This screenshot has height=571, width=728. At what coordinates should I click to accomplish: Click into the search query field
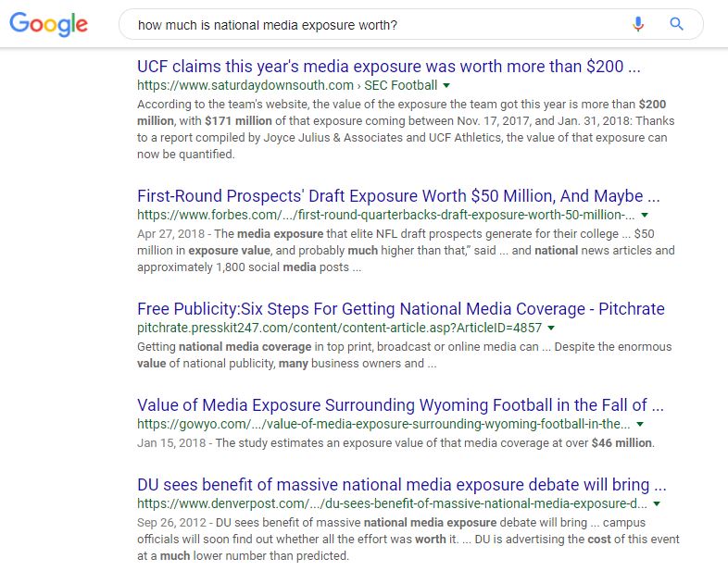[x=370, y=25]
